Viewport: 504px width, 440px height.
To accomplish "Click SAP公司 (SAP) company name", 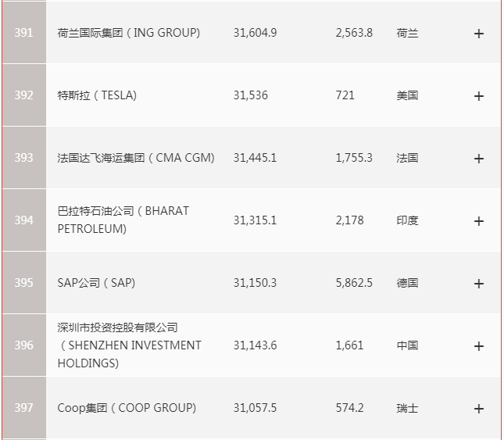I will pyautogui.click(x=96, y=283).
